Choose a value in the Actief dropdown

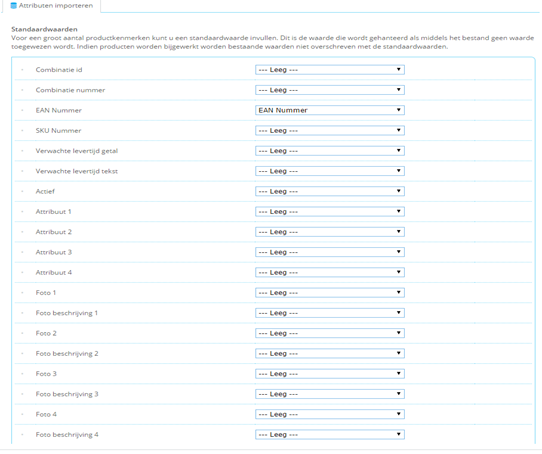click(330, 191)
